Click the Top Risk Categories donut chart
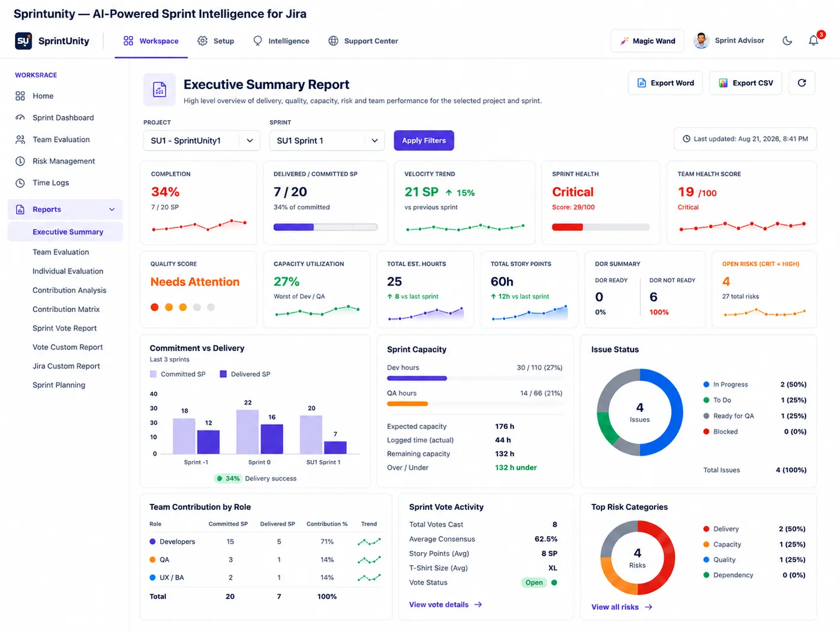 click(637, 558)
